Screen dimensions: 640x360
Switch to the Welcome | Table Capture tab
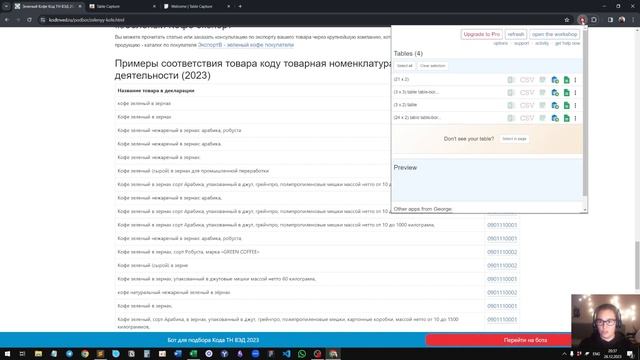(x=196, y=7)
